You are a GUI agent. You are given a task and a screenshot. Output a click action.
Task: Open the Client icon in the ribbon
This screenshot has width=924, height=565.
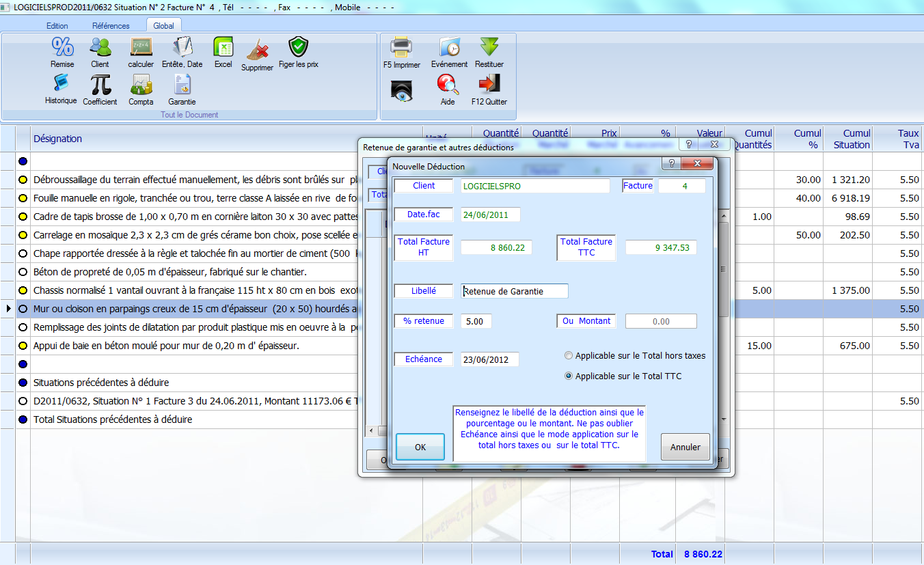(x=100, y=48)
